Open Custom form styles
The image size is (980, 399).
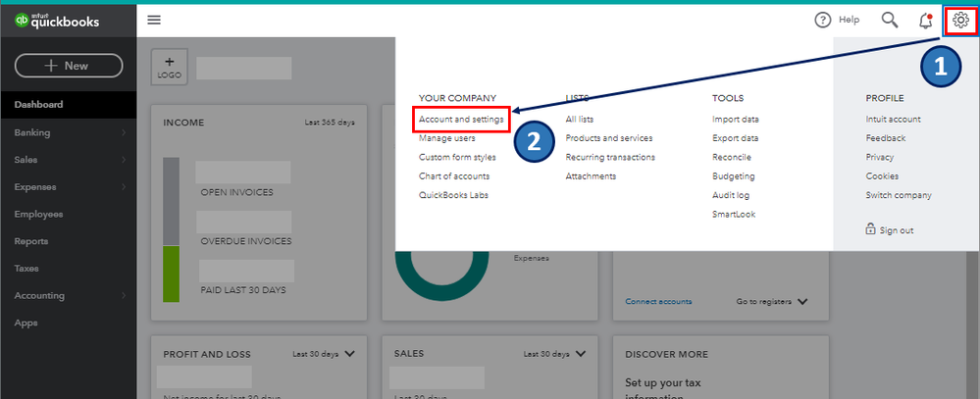[x=457, y=158]
